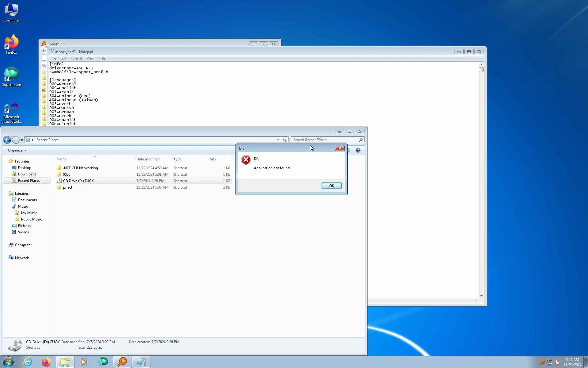Open the pnacl shortcut item
Image resolution: width=588 pixels, height=368 pixels.
pos(67,187)
